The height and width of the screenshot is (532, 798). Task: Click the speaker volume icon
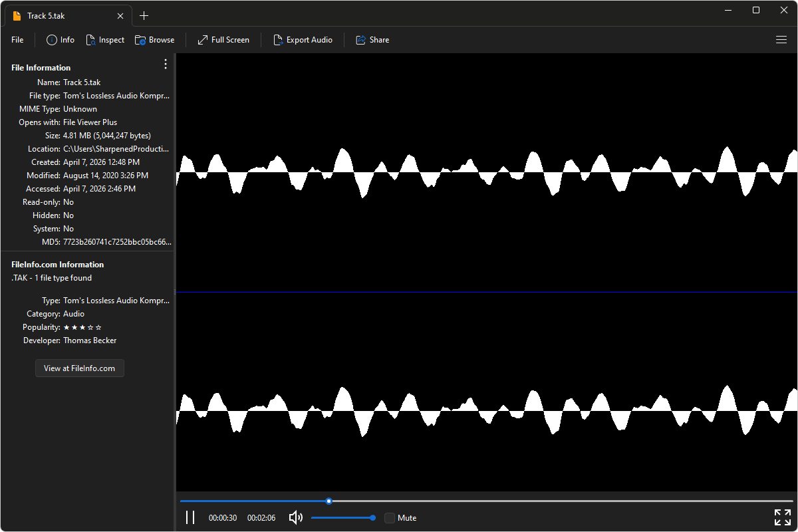click(296, 517)
